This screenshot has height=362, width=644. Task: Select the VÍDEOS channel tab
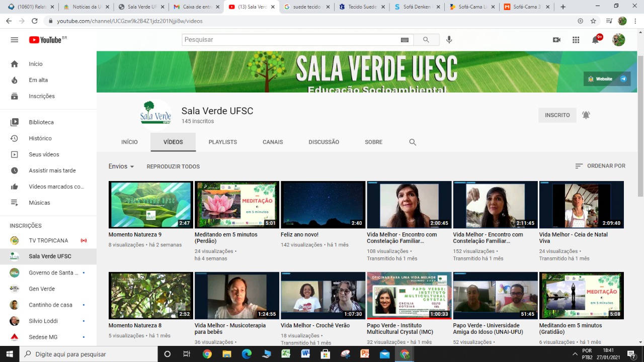coord(173,142)
